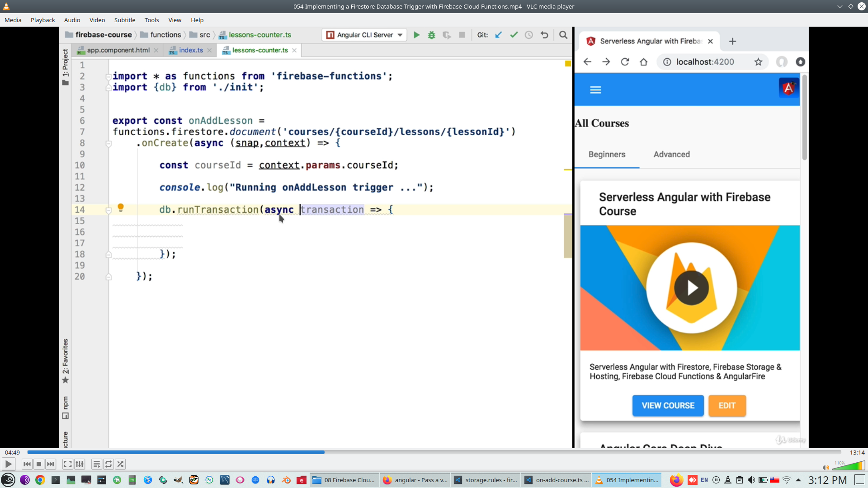This screenshot has height=488, width=868.
Task: Expand the hamburger menu in the Firebase app
Action: coord(595,89)
